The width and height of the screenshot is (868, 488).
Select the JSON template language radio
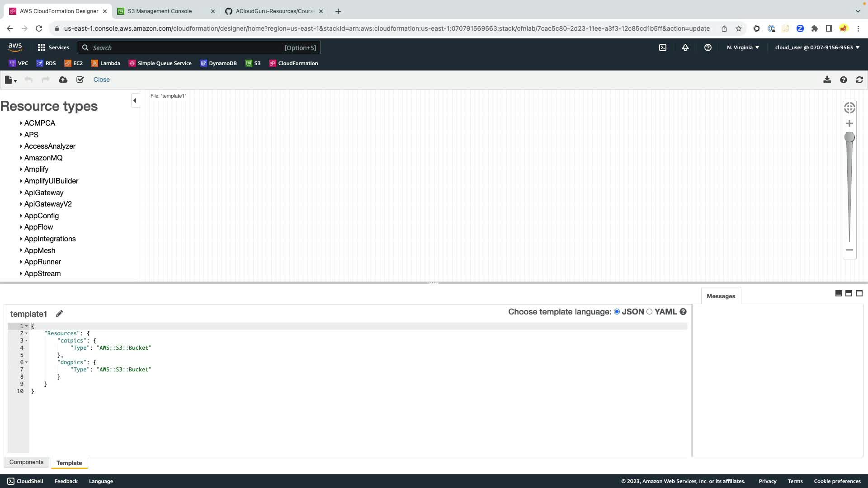pyautogui.click(x=617, y=312)
